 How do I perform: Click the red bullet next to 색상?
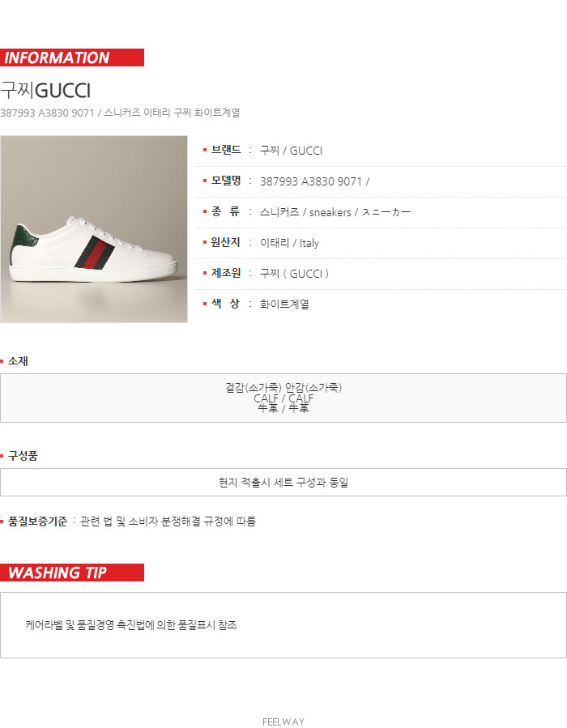(x=205, y=304)
